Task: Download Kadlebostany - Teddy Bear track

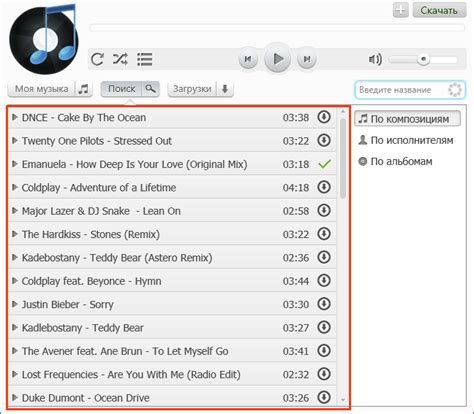Action: pos(324,327)
